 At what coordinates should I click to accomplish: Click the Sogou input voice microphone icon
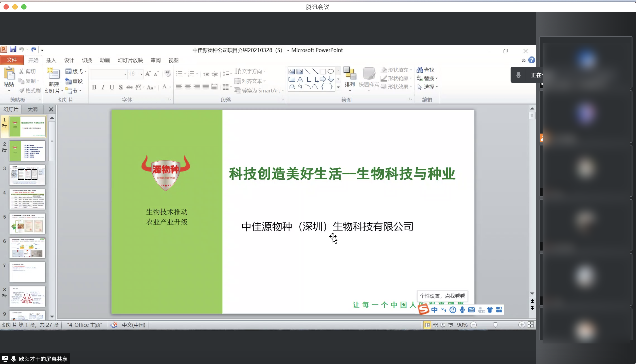tap(462, 310)
